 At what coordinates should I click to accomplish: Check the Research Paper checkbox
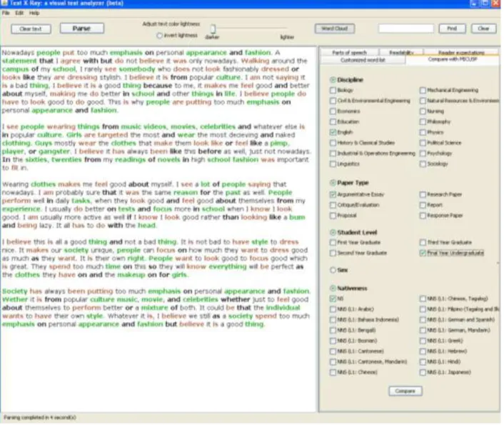tap(423, 194)
